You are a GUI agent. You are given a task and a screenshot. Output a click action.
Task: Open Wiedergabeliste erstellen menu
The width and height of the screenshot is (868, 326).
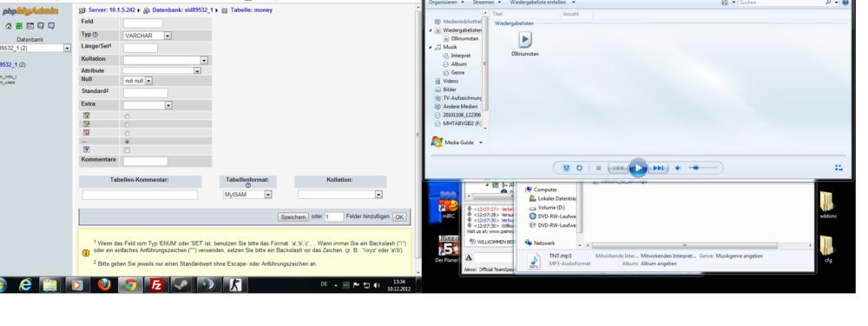[542, 3]
